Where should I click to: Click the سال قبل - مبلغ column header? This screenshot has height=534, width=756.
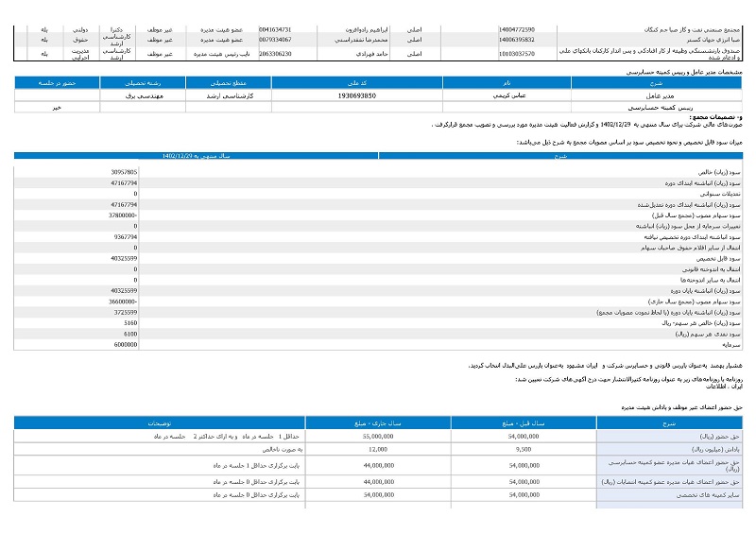pos(524,423)
